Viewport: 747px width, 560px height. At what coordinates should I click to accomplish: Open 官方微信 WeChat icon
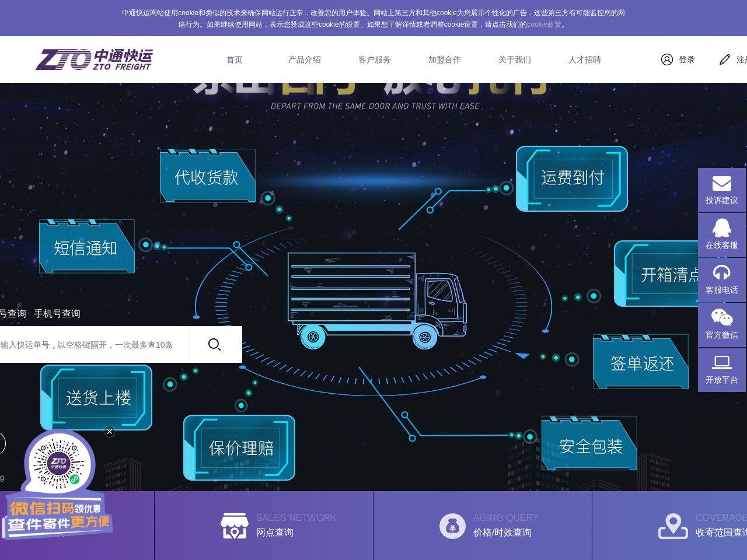721,318
